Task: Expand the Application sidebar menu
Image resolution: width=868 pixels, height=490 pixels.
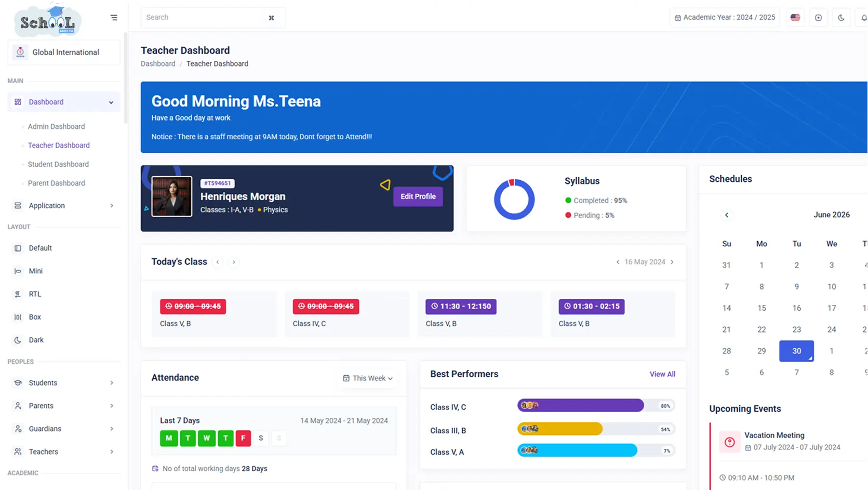Action: coord(112,206)
